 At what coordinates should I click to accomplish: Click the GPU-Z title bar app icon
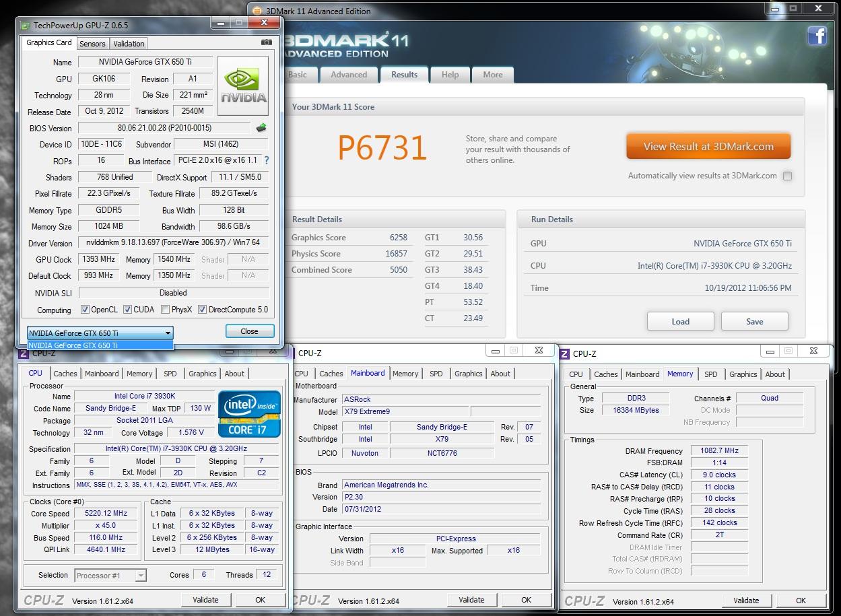click(25, 26)
